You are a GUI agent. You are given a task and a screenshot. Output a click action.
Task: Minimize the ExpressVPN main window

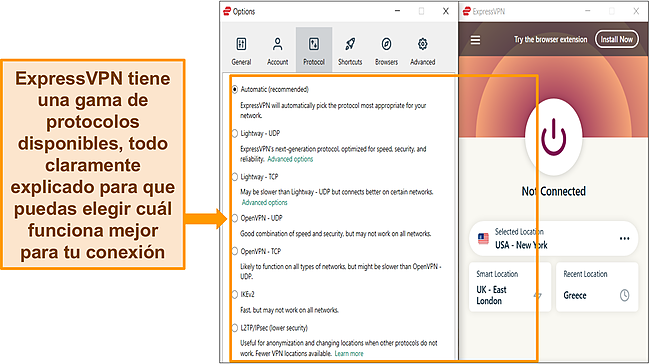[x=587, y=11]
